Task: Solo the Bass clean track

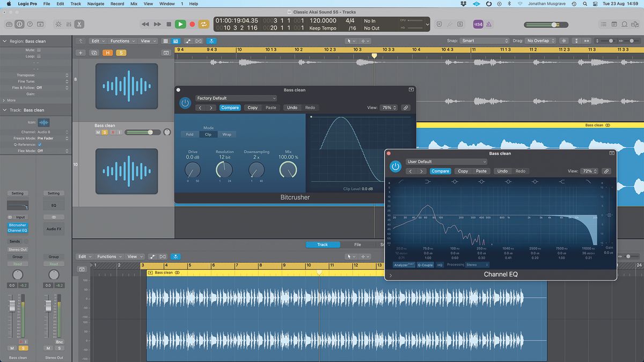Action: coord(104,132)
